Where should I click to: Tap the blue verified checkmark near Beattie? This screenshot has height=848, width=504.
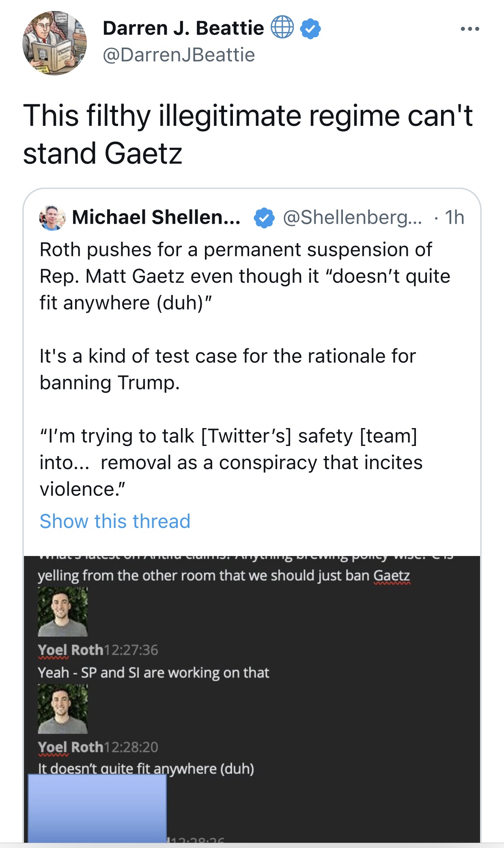tap(310, 28)
